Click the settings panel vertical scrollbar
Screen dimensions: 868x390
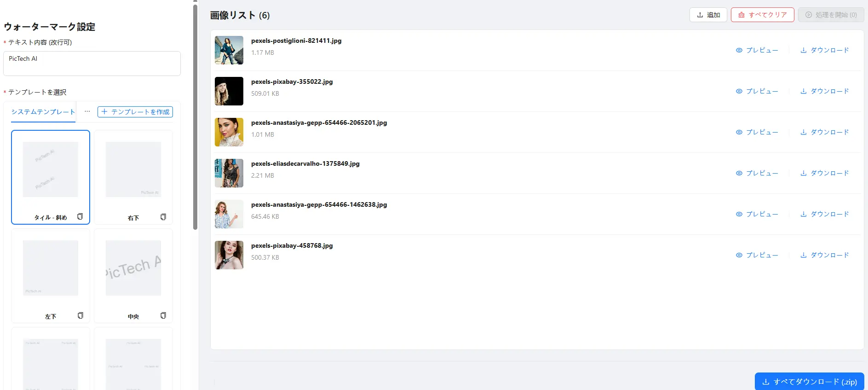(x=195, y=117)
